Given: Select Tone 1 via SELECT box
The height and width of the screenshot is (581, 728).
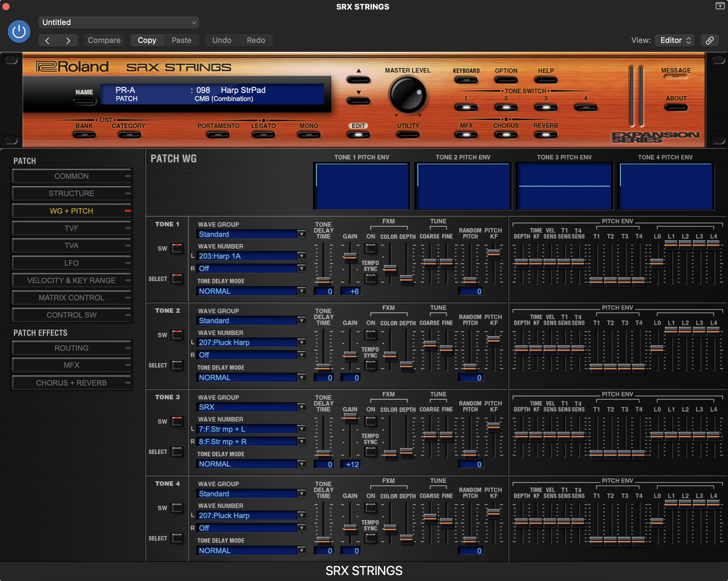Looking at the screenshot, I should (x=177, y=279).
